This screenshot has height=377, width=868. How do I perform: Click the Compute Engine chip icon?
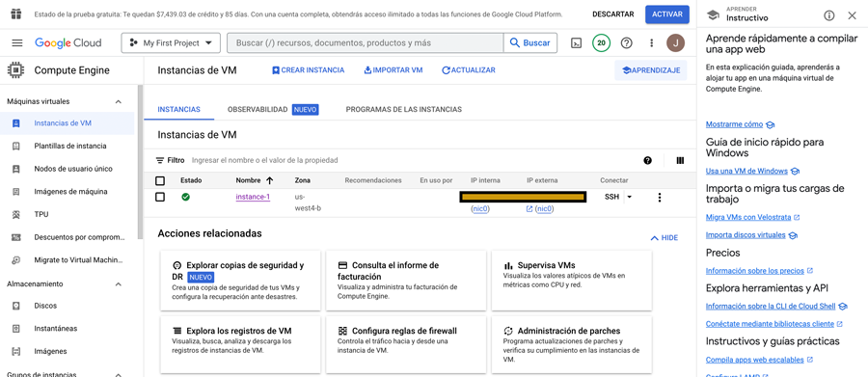16,70
